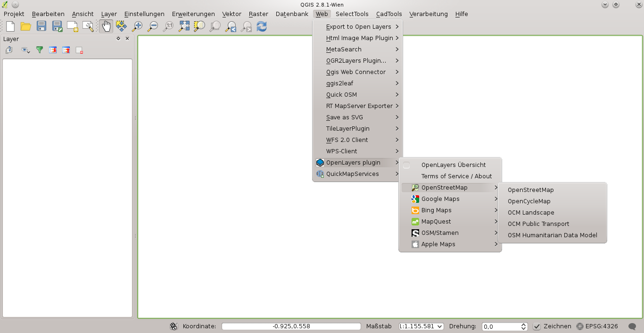
Task: Click the Drehung rotation field
Action: [502, 326]
